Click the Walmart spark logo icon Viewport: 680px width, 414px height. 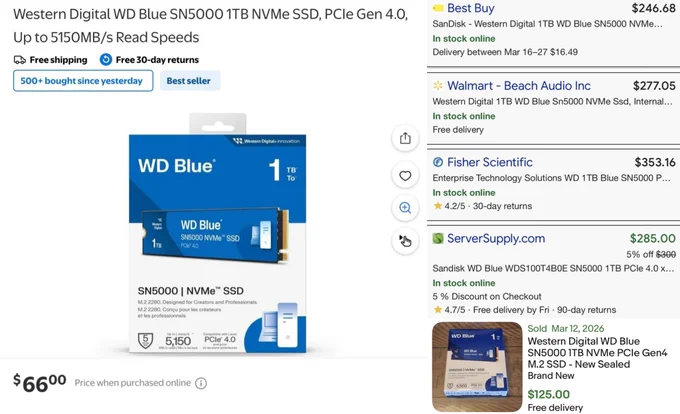pyautogui.click(x=438, y=85)
